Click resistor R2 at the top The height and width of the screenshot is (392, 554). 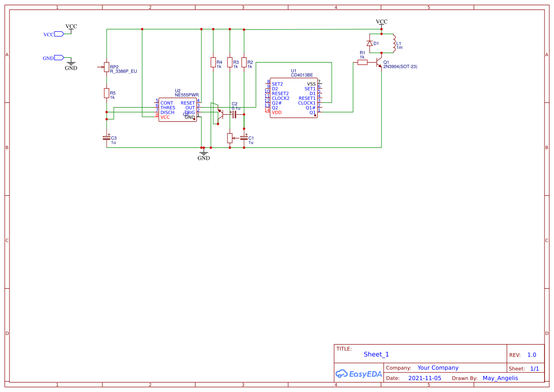pyautogui.click(x=245, y=63)
